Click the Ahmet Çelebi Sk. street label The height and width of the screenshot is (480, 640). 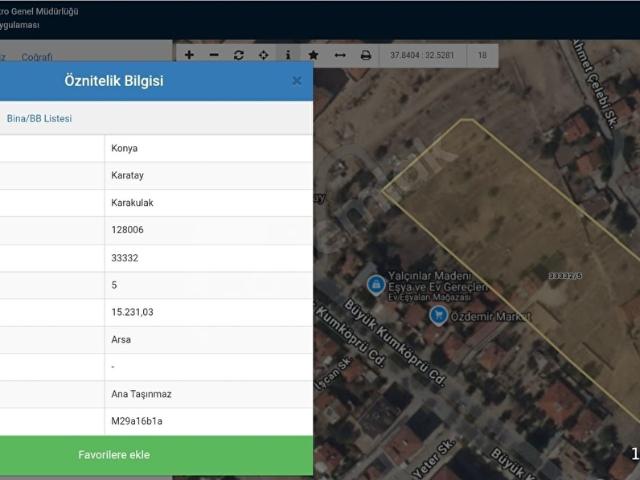595,84
